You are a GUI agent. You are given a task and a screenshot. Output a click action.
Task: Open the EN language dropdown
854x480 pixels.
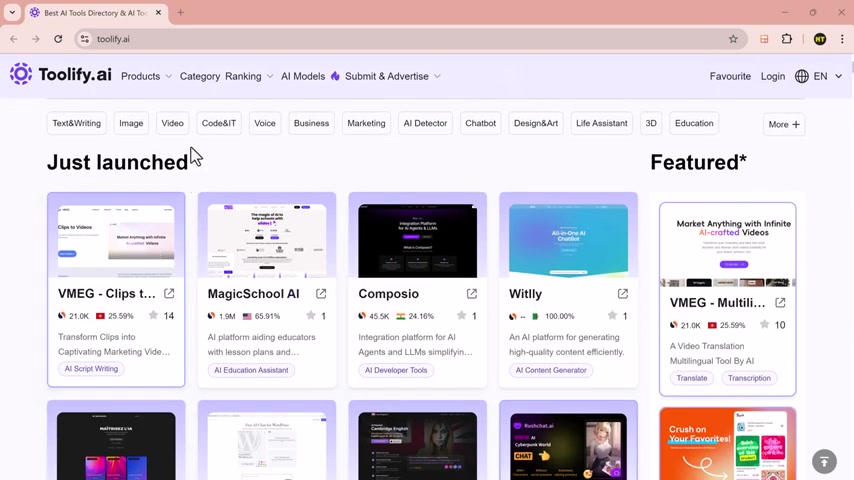pyautogui.click(x=828, y=76)
